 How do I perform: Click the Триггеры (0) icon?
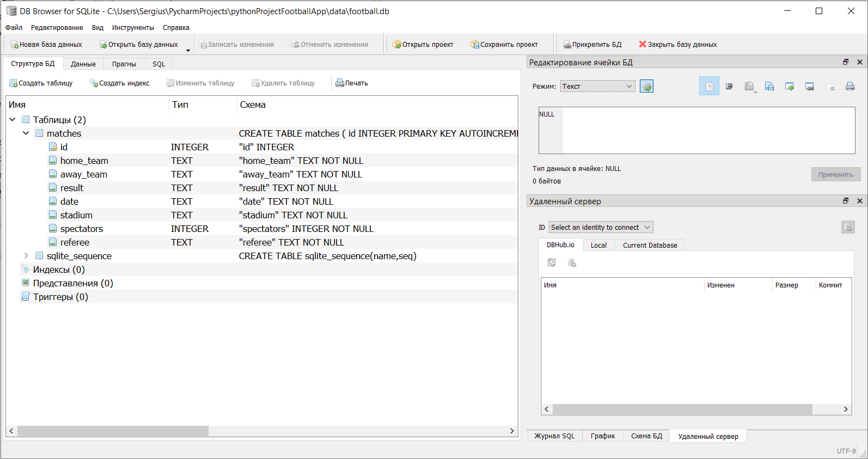(26, 297)
